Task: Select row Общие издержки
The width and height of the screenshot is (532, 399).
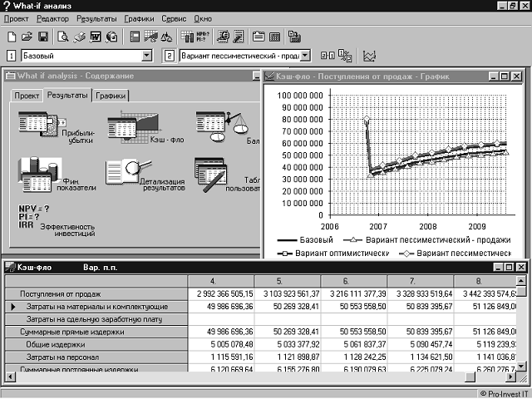Action: 96,344
